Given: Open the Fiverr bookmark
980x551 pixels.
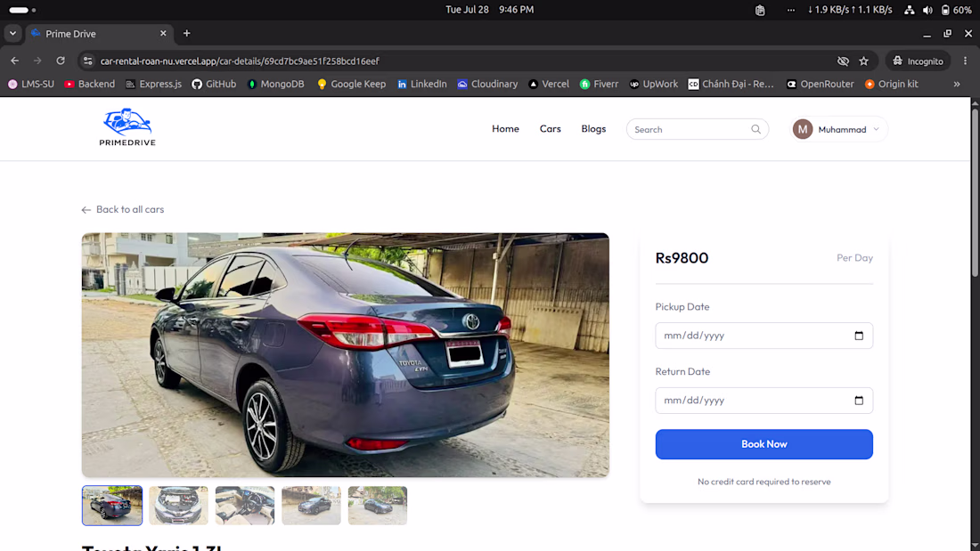Looking at the screenshot, I should tap(599, 84).
